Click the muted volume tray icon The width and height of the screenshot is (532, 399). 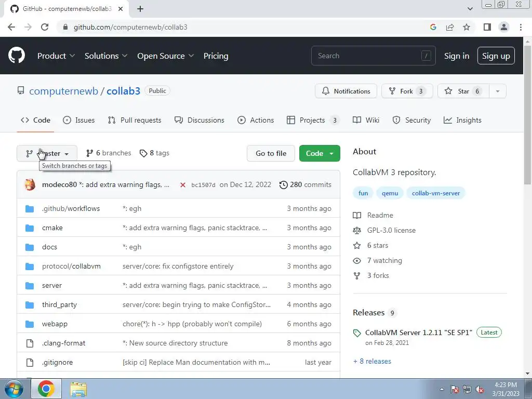(x=480, y=389)
